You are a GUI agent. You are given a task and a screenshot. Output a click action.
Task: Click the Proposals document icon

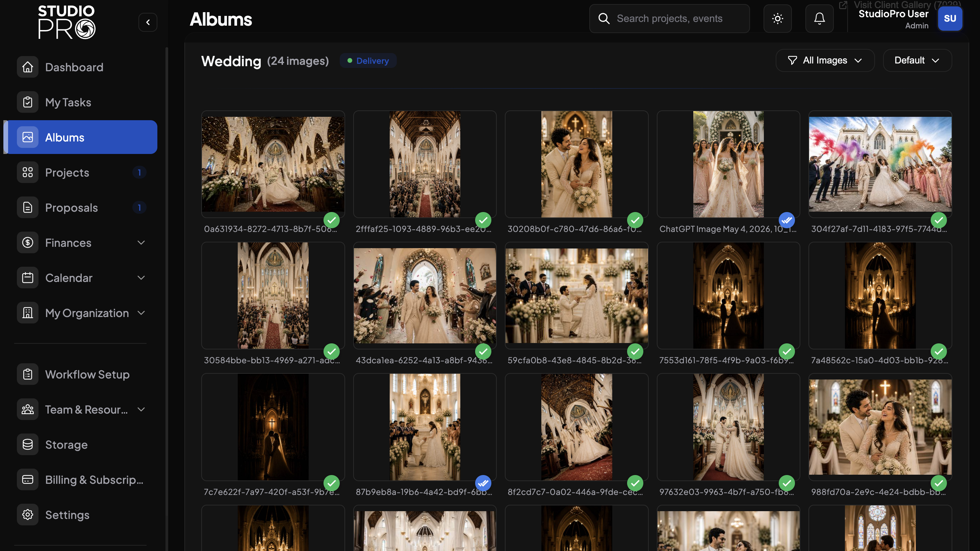click(x=27, y=207)
